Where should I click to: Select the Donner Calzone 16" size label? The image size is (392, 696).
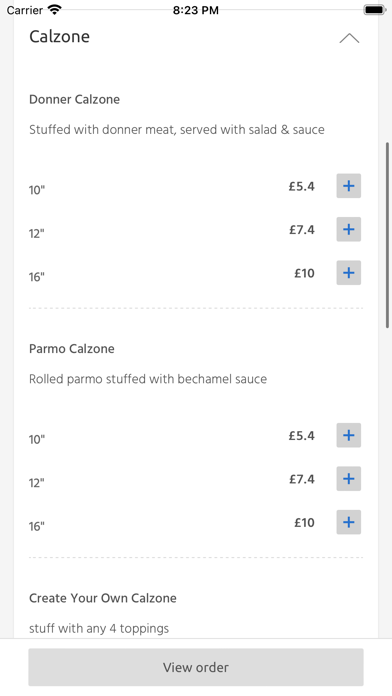click(x=37, y=277)
